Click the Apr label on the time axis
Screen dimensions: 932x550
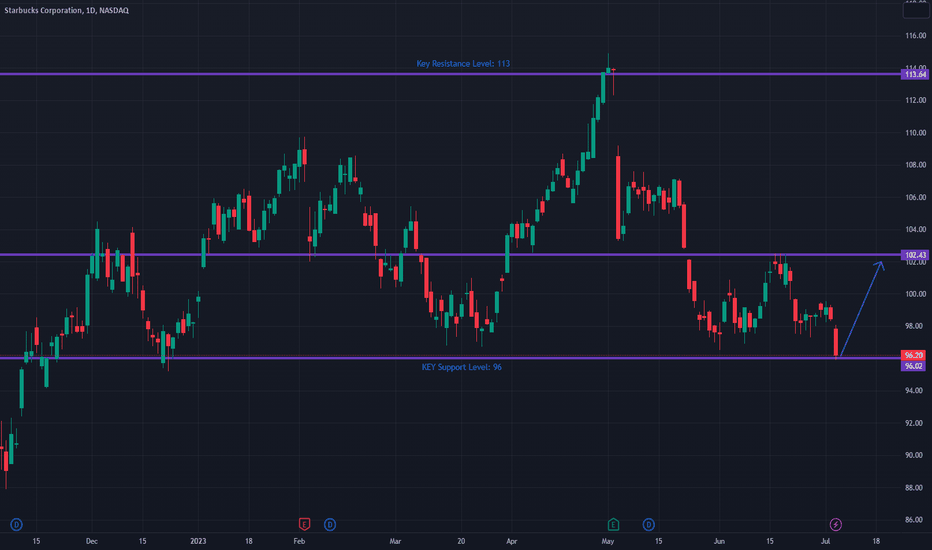[511, 541]
